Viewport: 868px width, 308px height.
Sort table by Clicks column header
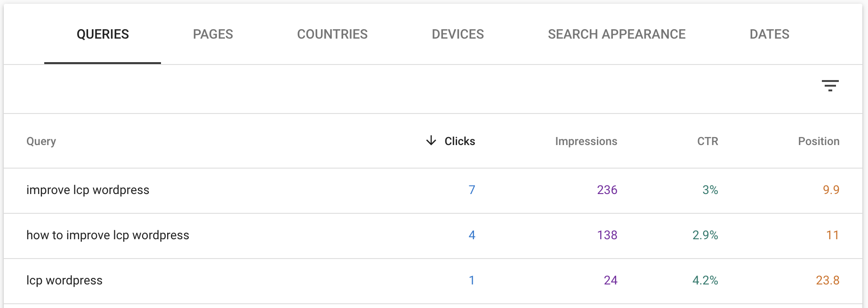point(459,141)
